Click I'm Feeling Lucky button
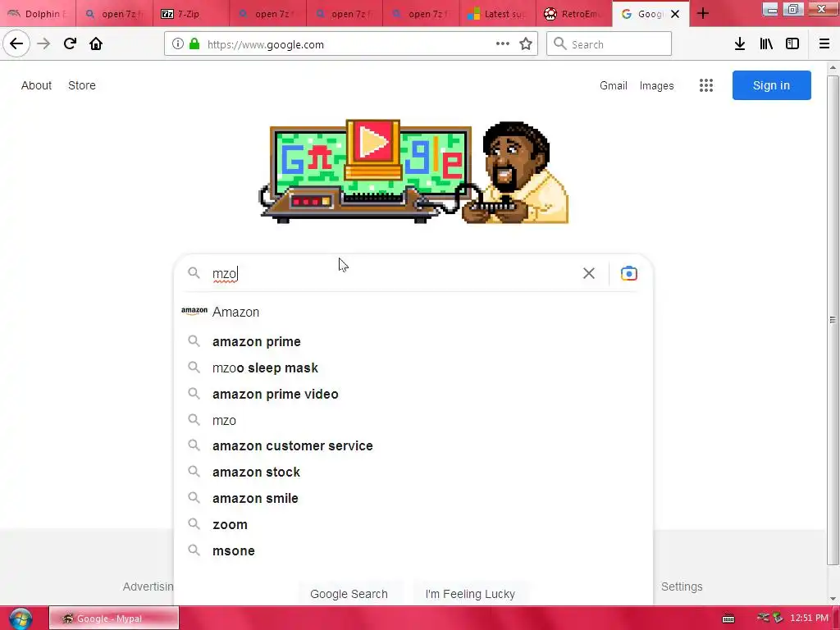This screenshot has height=630, width=840. tap(470, 594)
